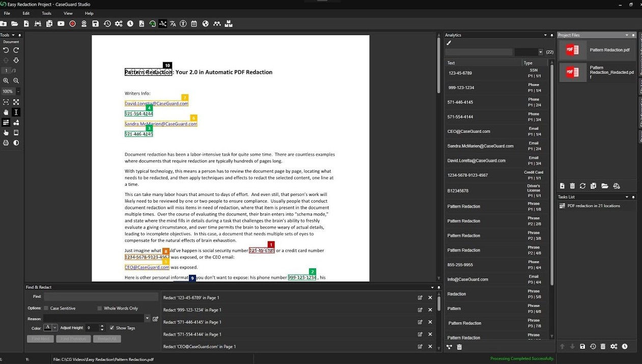Image resolution: width=642 pixels, height=364 pixels.
Task: Click the webcam icon in top toolbar
Action: pyautogui.click(x=84, y=23)
